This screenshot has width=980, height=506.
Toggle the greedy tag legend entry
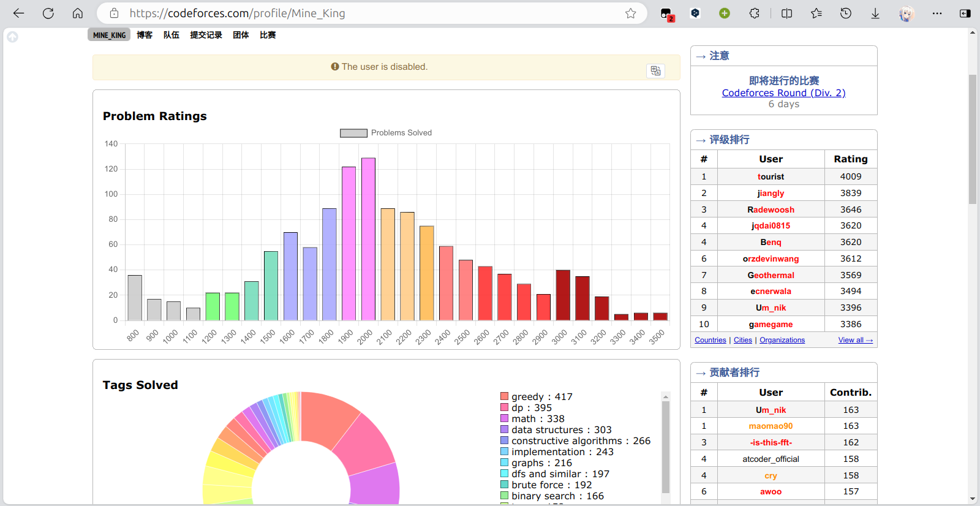pyautogui.click(x=537, y=396)
